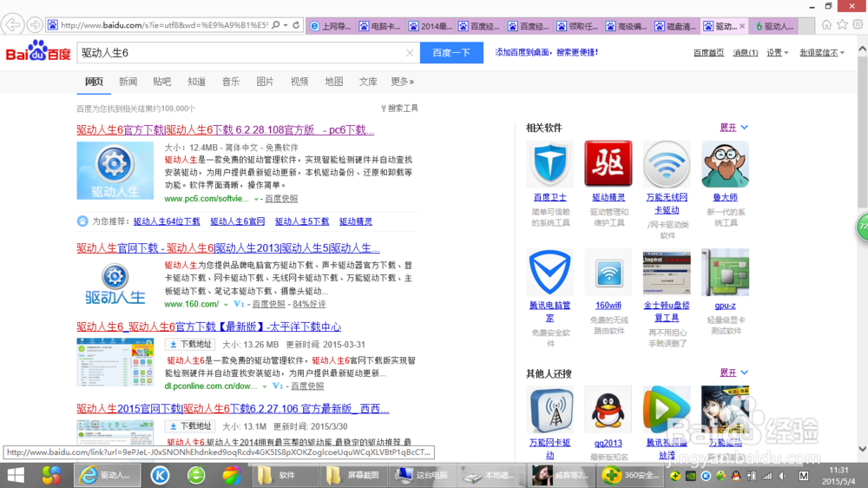This screenshot has height=488, width=868.
Task: Switch to the 磁盘清... browser tab
Action: 675,26
